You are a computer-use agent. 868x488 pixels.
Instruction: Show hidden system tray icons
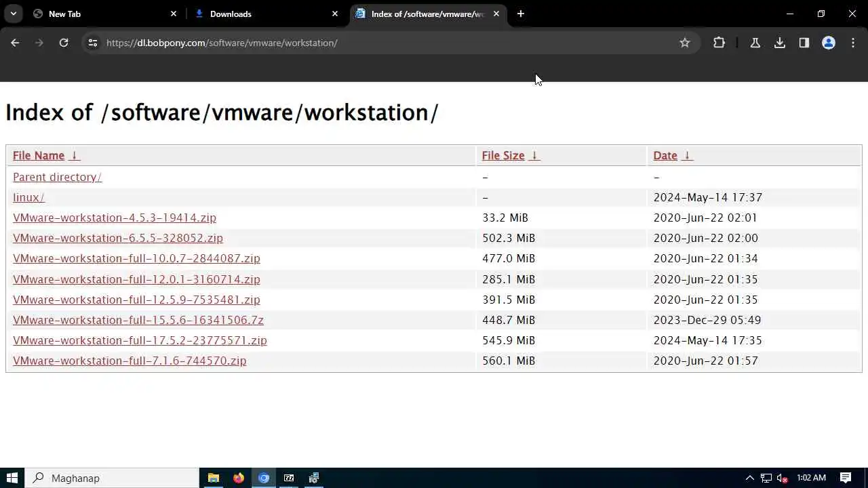749,478
